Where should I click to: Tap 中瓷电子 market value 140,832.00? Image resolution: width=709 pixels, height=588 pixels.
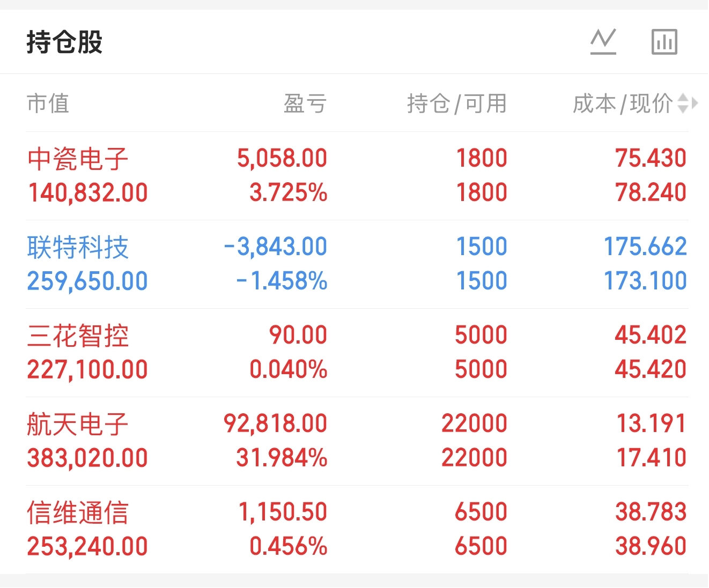coord(87,193)
